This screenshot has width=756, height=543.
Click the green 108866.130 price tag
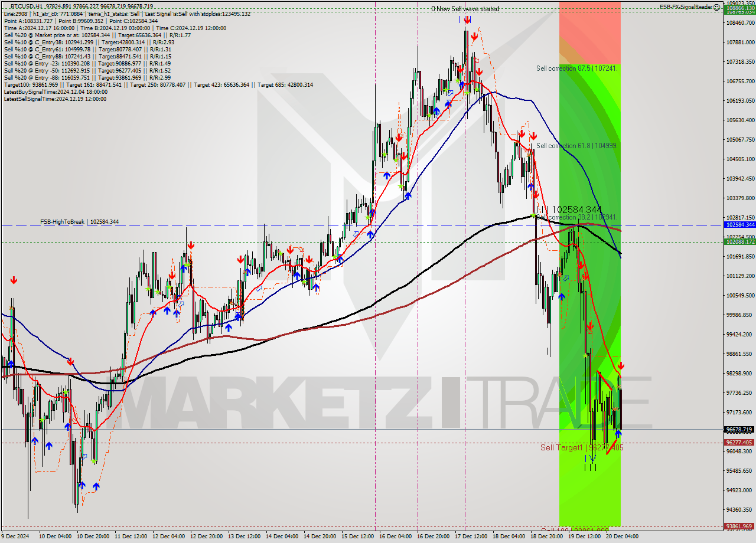pyautogui.click(x=739, y=8)
